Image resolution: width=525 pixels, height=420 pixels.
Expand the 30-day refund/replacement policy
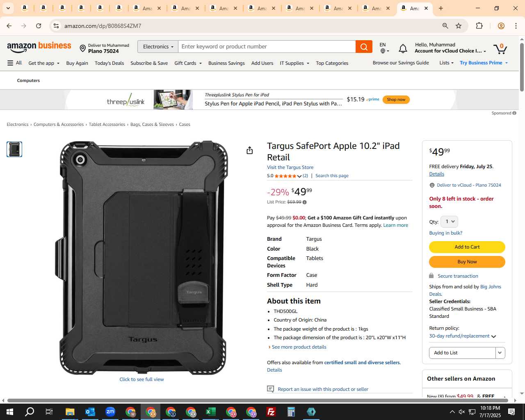(x=463, y=336)
